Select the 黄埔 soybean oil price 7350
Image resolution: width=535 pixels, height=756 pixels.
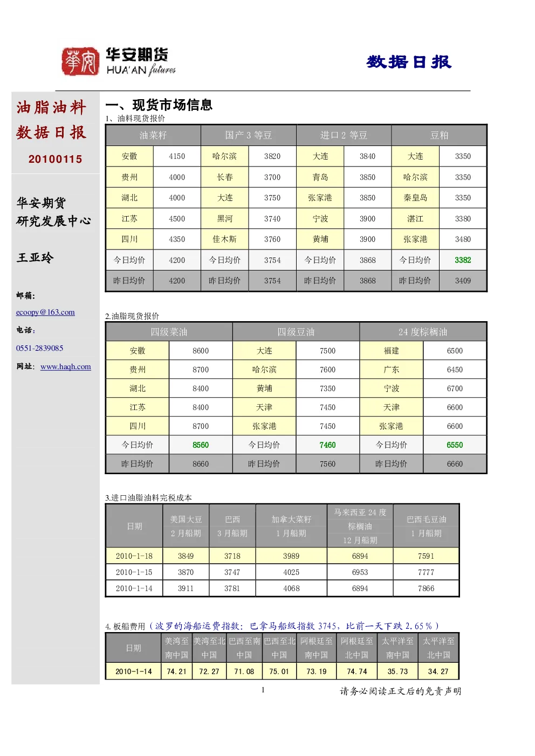pos(328,389)
